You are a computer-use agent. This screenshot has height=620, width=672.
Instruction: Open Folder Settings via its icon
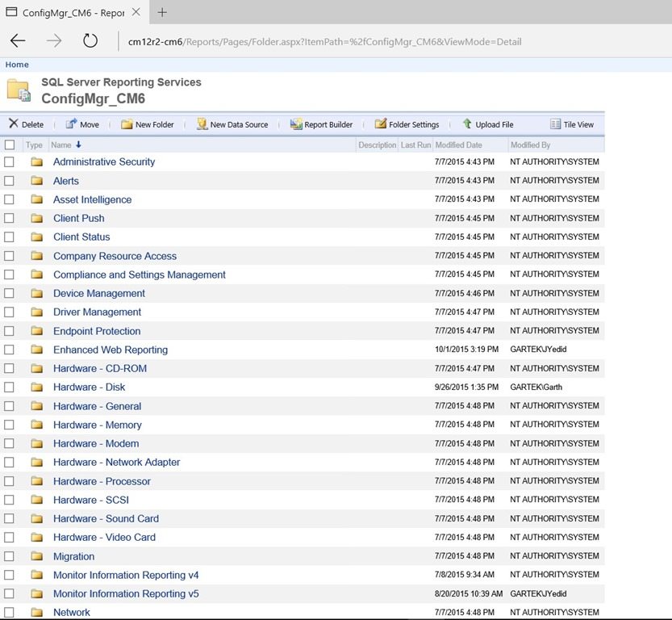coord(380,124)
